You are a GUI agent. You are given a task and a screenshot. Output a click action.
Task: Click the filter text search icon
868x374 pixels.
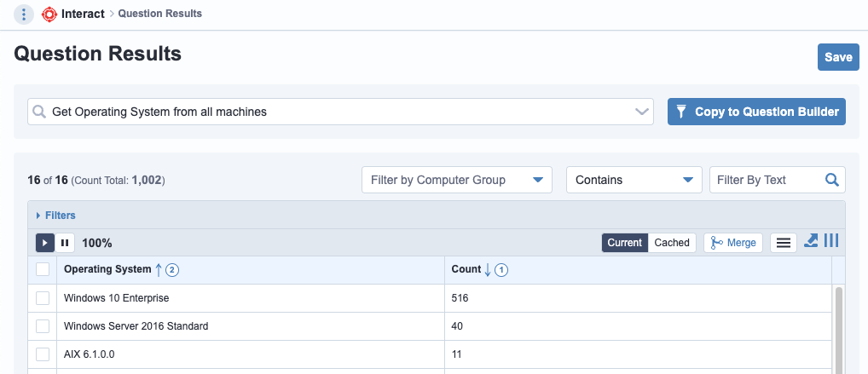(832, 180)
